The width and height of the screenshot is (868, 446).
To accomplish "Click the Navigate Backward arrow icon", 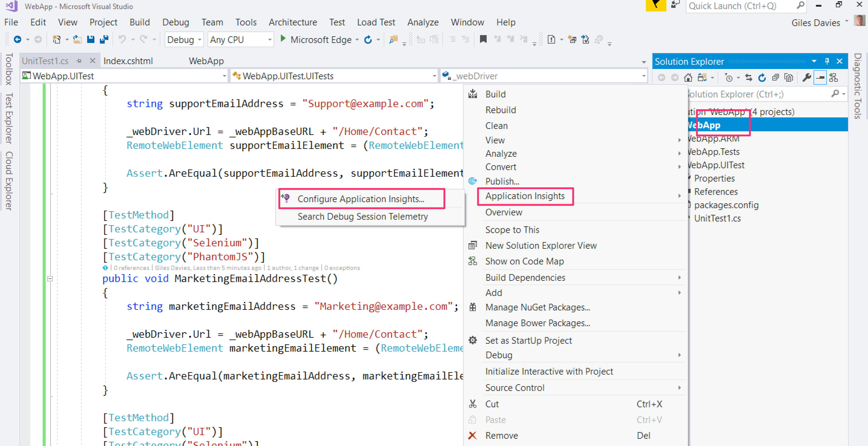I will click(x=18, y=39).
